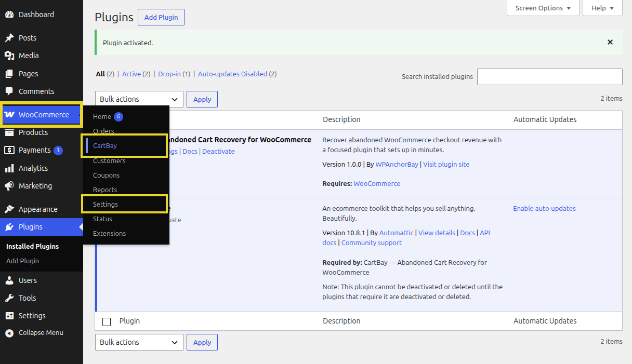Open the bottom Bulk actions dropdown

(x=139, y=342)
